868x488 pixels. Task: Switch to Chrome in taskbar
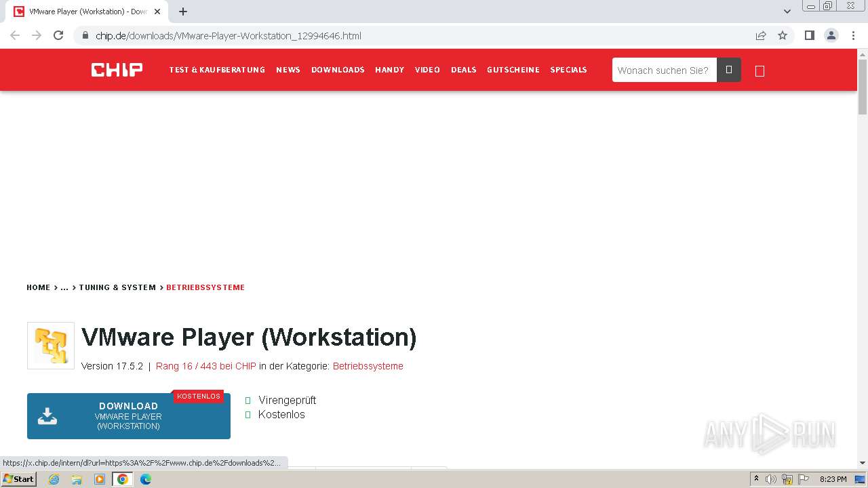pos(123,479)
